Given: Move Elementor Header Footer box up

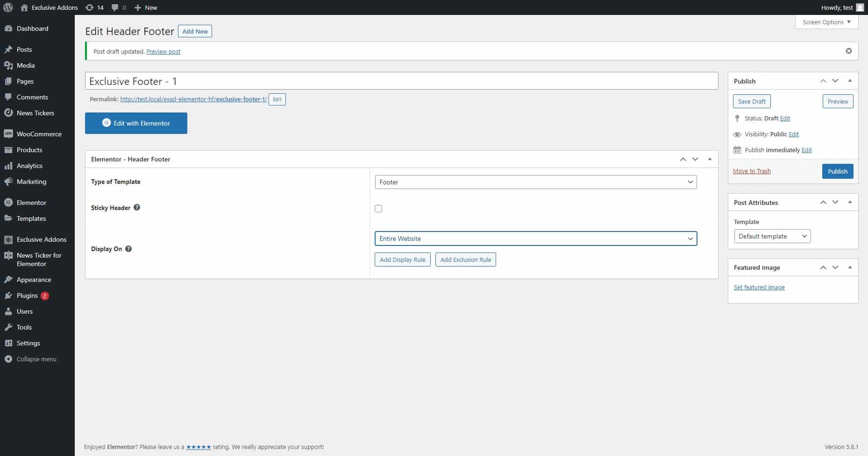Looking at the screenshot, I should point(683,159).
